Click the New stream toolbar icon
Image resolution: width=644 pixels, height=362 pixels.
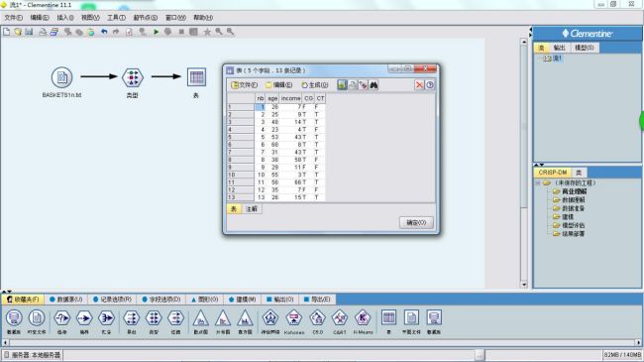(x=6, y=32)
